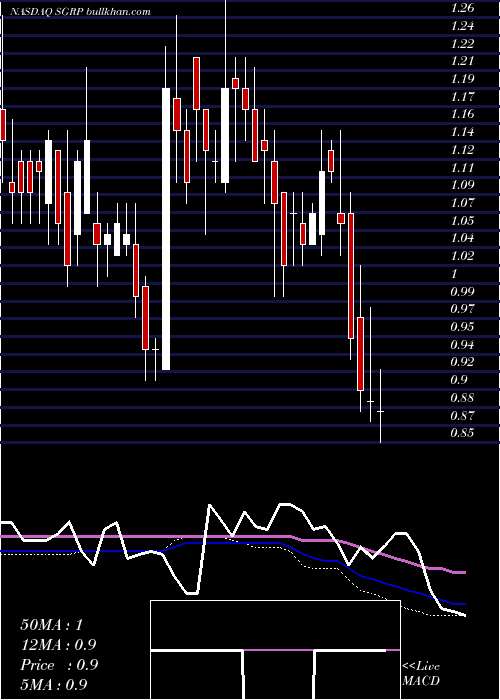Select the 12MA : 0.9 readout

pyautogui.click(x=58, y=645)
